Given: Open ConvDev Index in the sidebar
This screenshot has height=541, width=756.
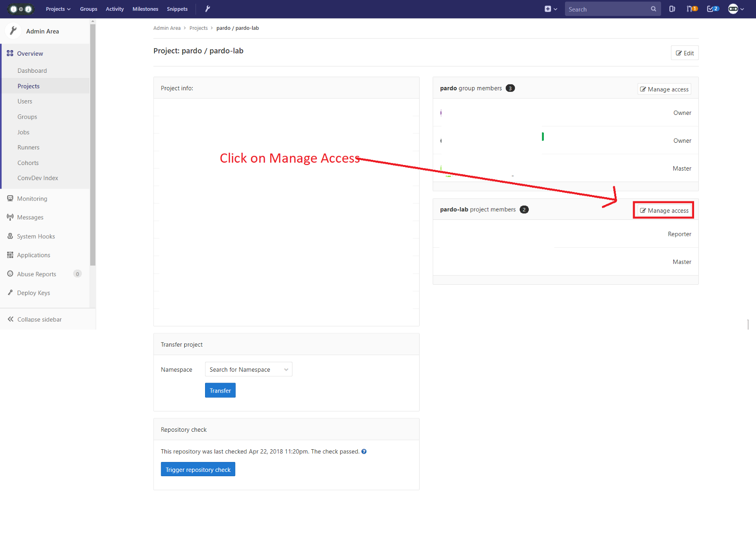Looking at the screenshot, I should pos(38,178).
